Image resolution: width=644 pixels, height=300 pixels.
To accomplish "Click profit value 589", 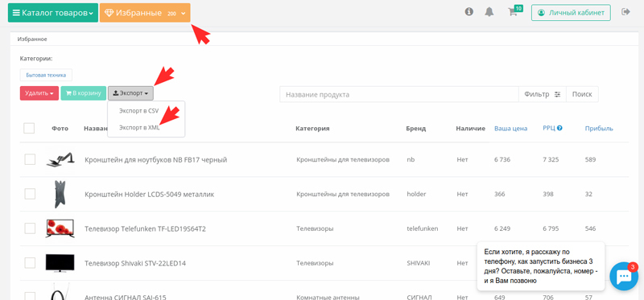I will click(590, 159).
